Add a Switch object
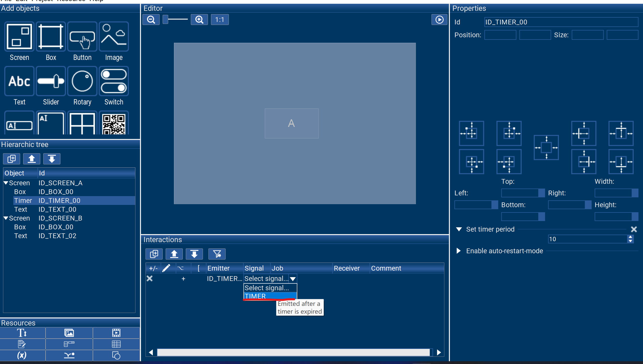The image size is (643, 364). click(114, 81)
